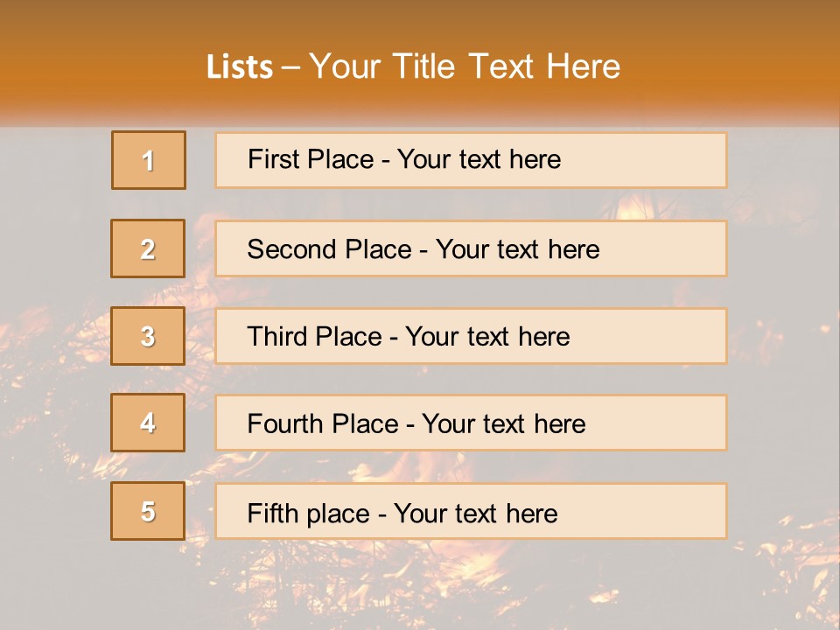Screen dimensions: 840x630
Task: Click the Your Title Text Here heading
Action: [x=464, y=66]
